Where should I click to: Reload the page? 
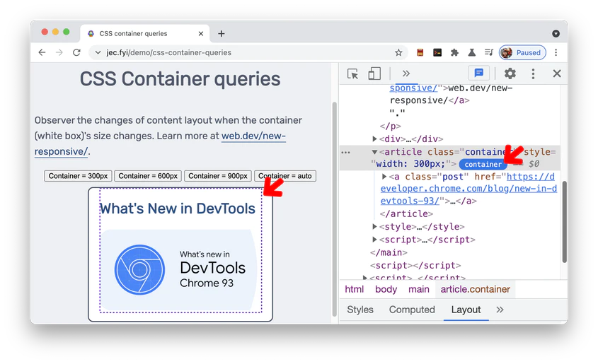tap(76, 52)
